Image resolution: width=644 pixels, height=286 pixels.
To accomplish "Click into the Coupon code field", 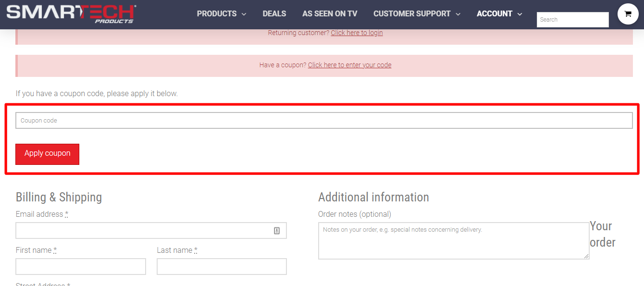I will [324, 121].
